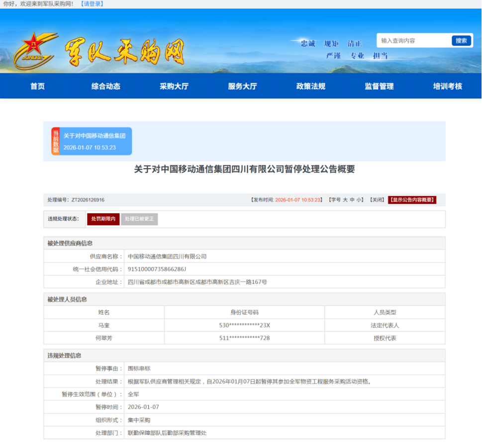Click the announcement title heading
Image resolution: width=482 pixels, height=448 pixels.
click(x=244, y=169)
